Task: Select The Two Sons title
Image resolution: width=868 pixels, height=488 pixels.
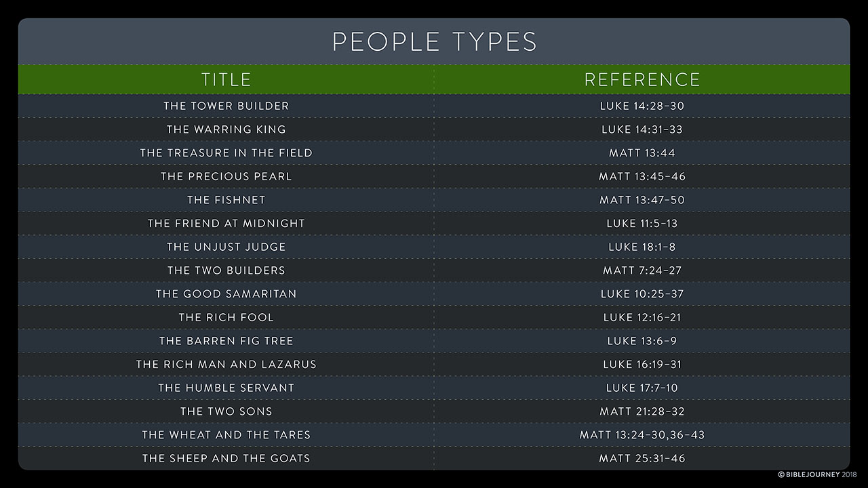Action: click(226, 411)
